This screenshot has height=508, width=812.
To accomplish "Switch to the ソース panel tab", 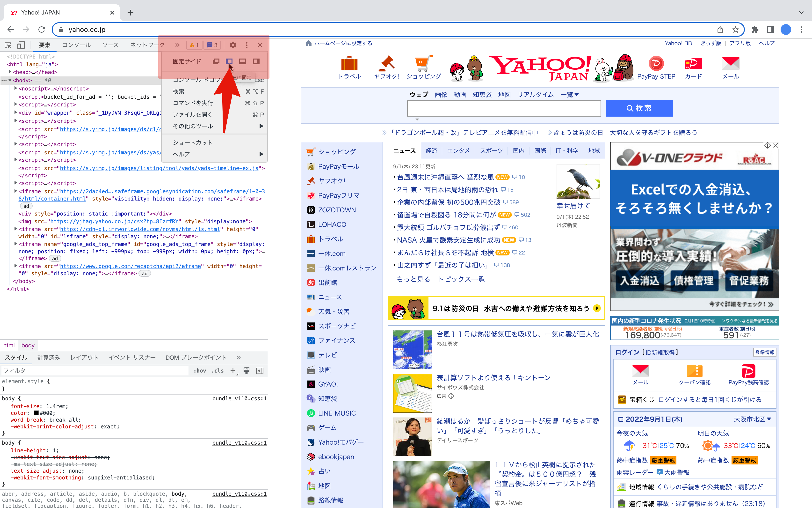I will pos(110,45).
